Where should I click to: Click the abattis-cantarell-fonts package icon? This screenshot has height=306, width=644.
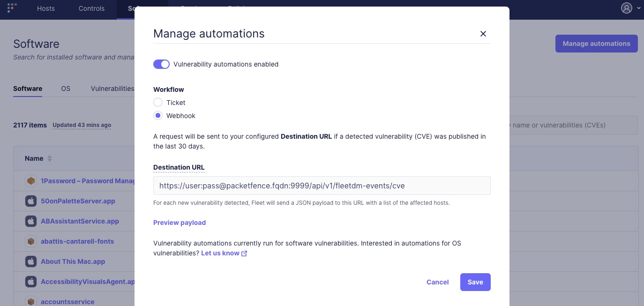pos(31,241)
